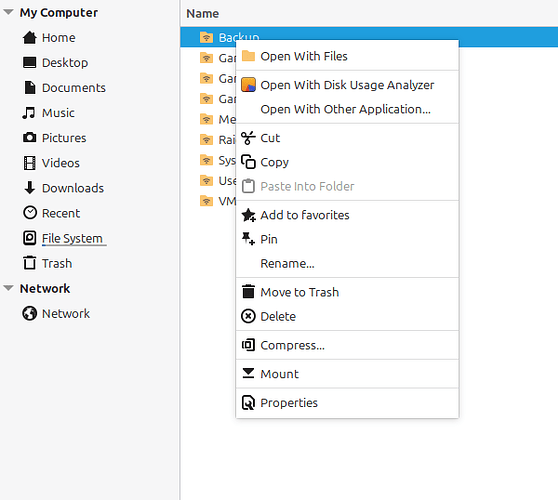Click the Name column header
This screenshot has height=500, width=558.
202,14
